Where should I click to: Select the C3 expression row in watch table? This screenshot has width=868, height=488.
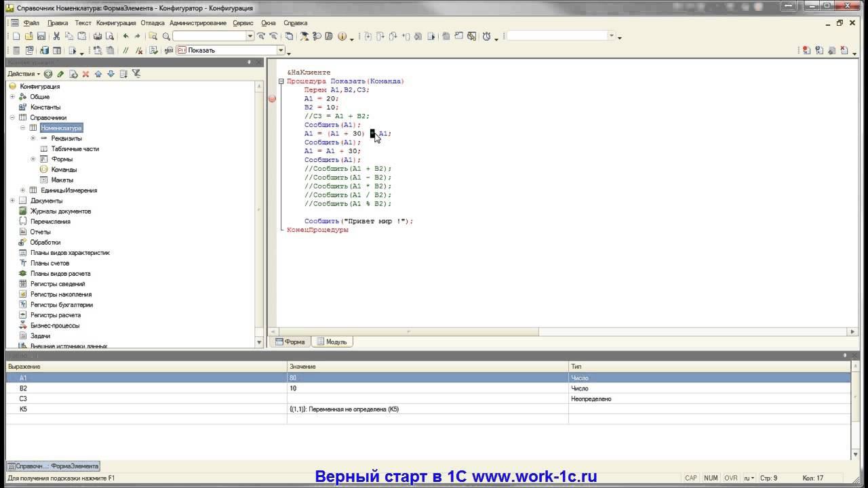point(429,399)
